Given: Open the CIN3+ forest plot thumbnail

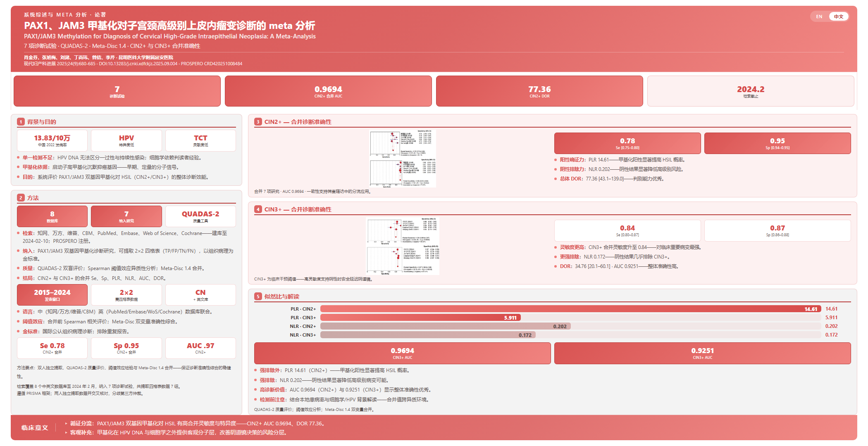Looking at the screenshot, I should point(403,246).
